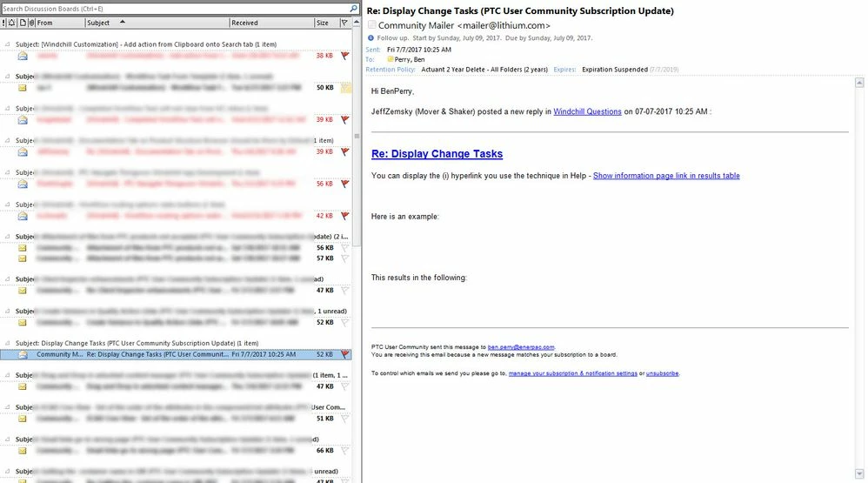This screenshot has width=868, height=483.
Task: Click the From column header
Action: point(60,23)
